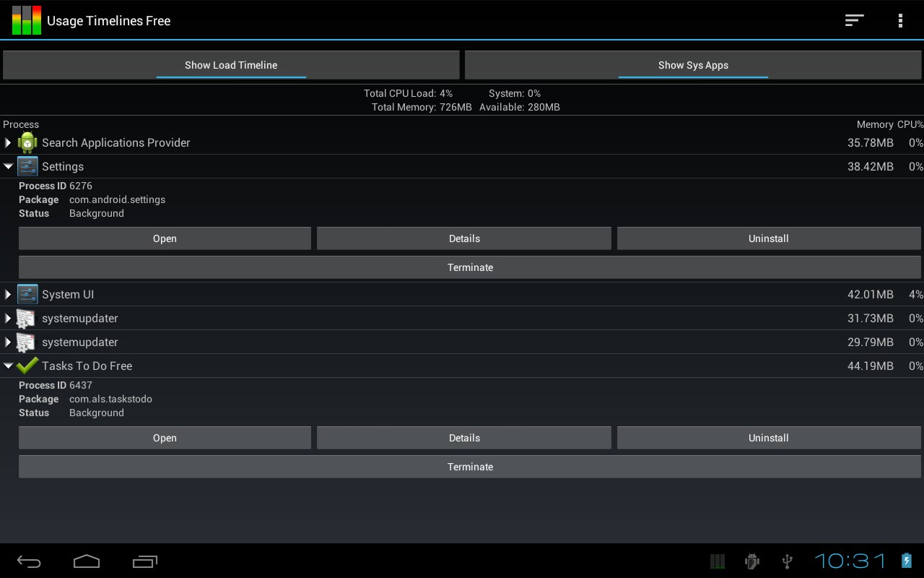Terminate the Tasks To Do Free process

pos(470,467)
